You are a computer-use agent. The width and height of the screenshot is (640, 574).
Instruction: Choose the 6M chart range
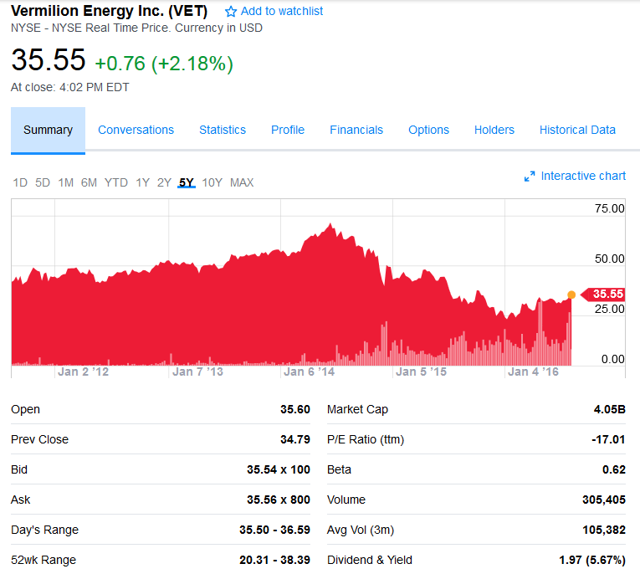tap(89, 182)
